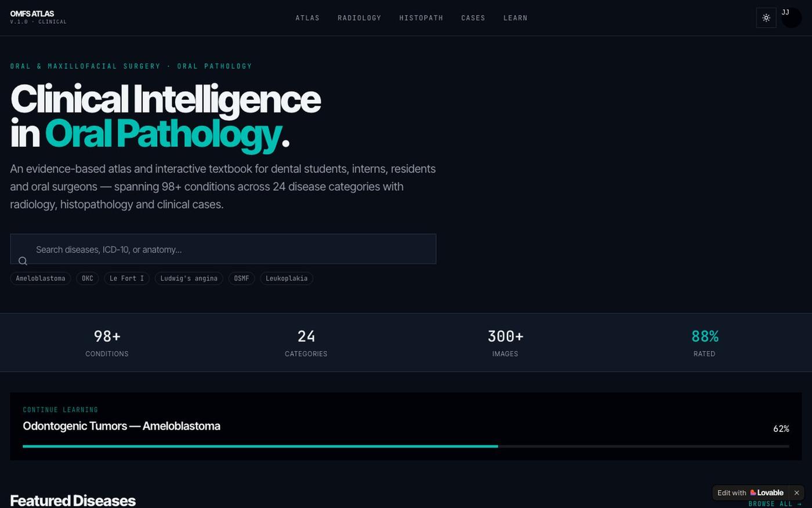Open the Cases nav item

473,18
